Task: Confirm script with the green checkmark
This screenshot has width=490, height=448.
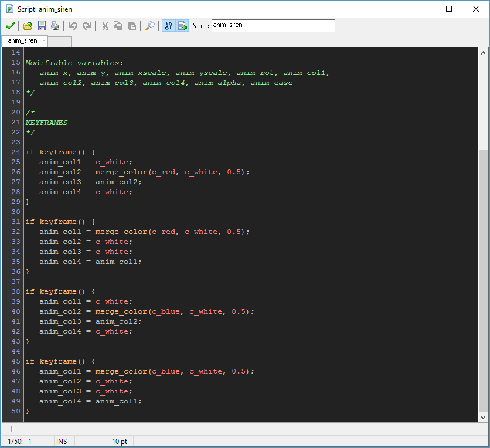Action: coord(10,26)
